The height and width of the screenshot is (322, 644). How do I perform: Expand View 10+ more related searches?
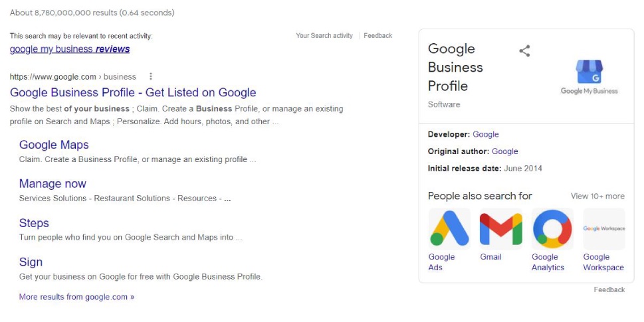(x=597, y=196)
